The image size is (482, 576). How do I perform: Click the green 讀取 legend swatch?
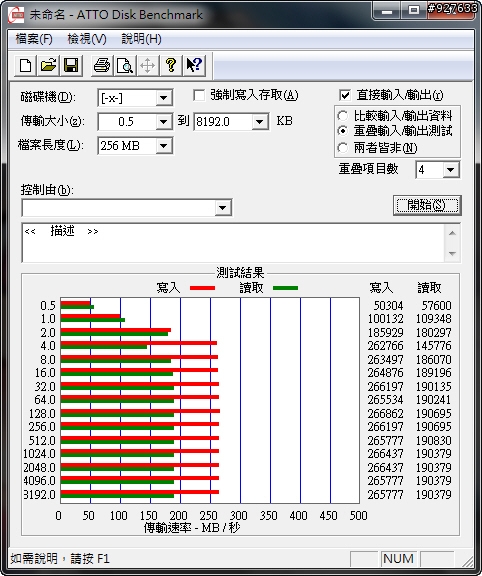point(285,288)
